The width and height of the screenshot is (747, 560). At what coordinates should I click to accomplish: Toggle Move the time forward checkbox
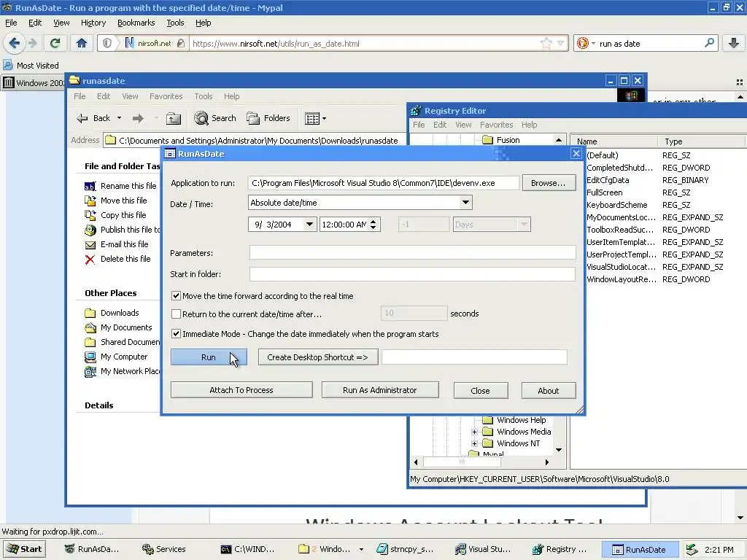[176, 296]
